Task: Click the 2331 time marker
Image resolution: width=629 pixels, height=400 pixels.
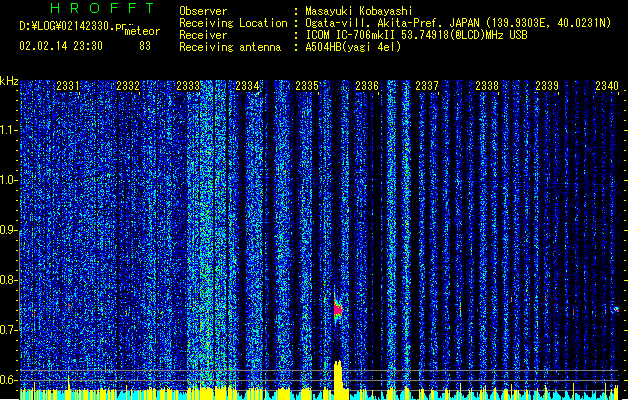Action: click(68, 86)
